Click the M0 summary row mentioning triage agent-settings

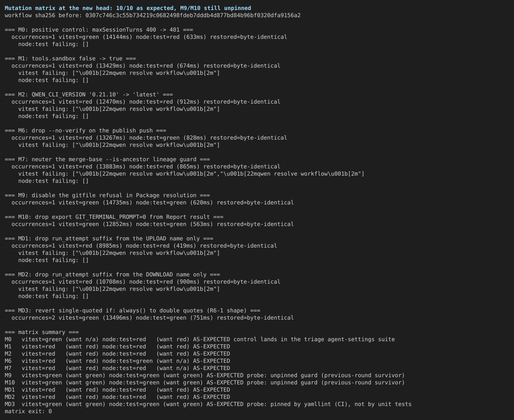[x=200, y=339]
